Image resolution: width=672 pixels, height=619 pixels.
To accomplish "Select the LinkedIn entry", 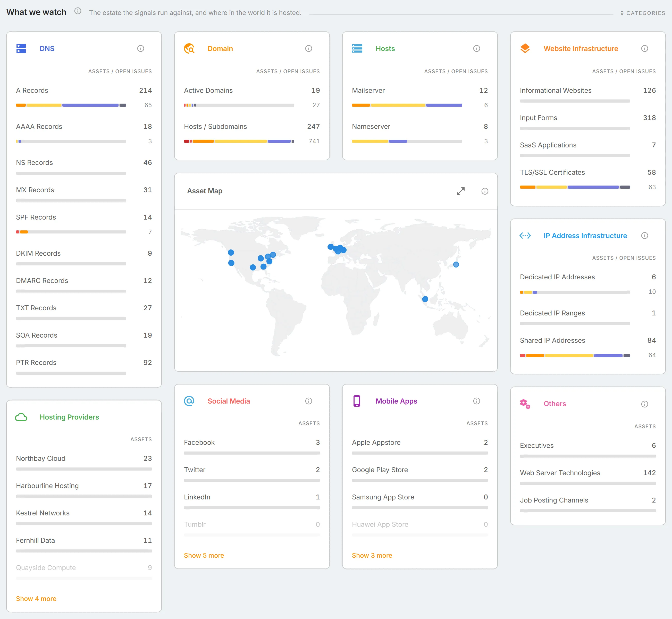I will (252, 501).
